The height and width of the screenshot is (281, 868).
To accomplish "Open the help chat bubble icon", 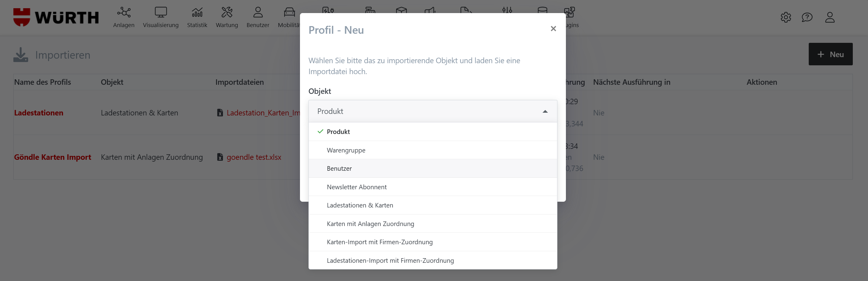I will click(807, 17).
